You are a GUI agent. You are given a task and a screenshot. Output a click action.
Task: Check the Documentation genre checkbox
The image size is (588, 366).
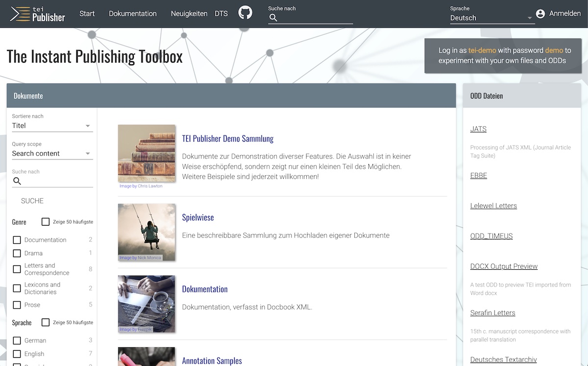(x=17, y=240)
